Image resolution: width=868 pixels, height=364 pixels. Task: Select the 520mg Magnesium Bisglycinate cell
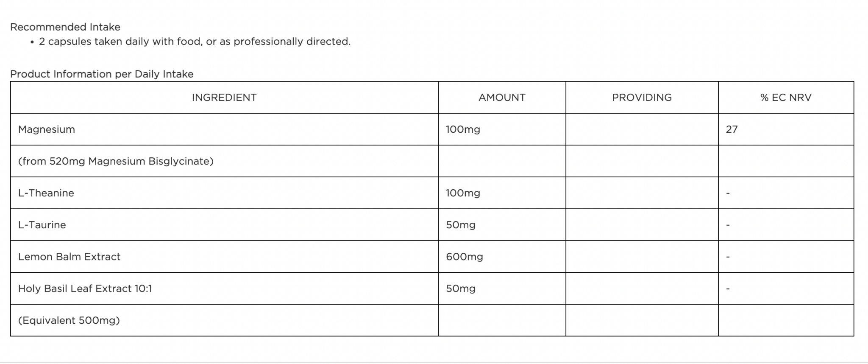point(116,161)
